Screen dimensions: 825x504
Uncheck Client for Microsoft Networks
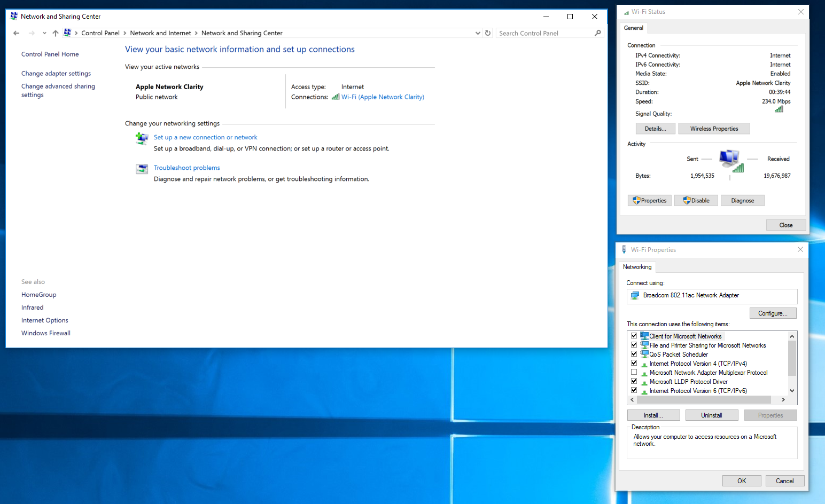pyautogui.click(x=634, y=336)
